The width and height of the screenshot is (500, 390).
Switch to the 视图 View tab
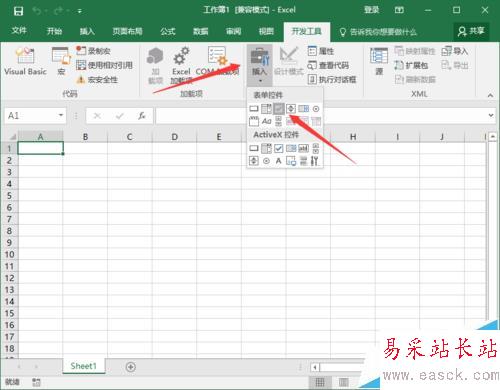(x=266, y=31)
